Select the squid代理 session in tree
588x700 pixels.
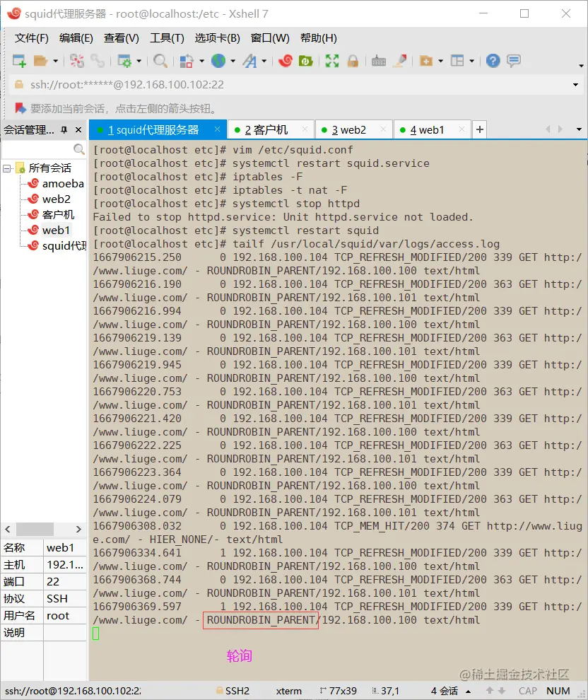pyautogui.click(x=57, y=246)
